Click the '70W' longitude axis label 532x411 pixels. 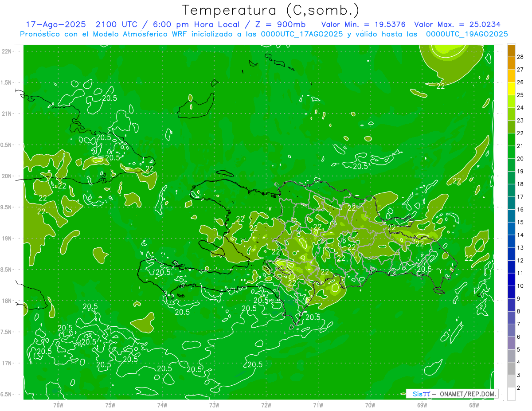point(370,404)
